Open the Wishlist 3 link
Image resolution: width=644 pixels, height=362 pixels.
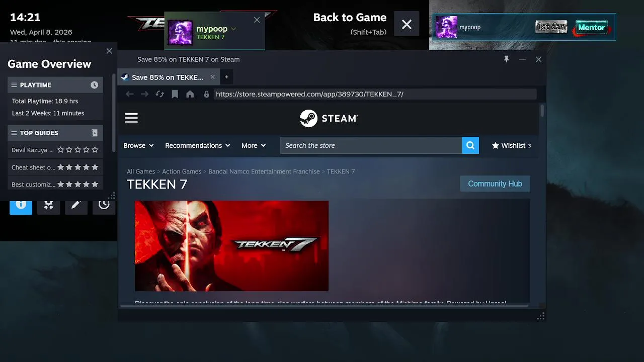[x=511, y=145]
